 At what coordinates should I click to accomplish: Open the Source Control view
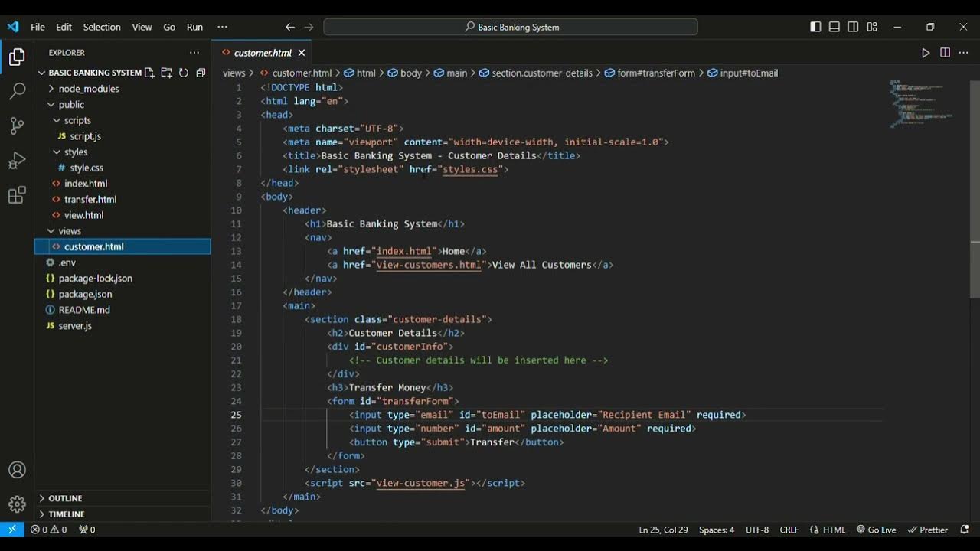click(17, 126)
